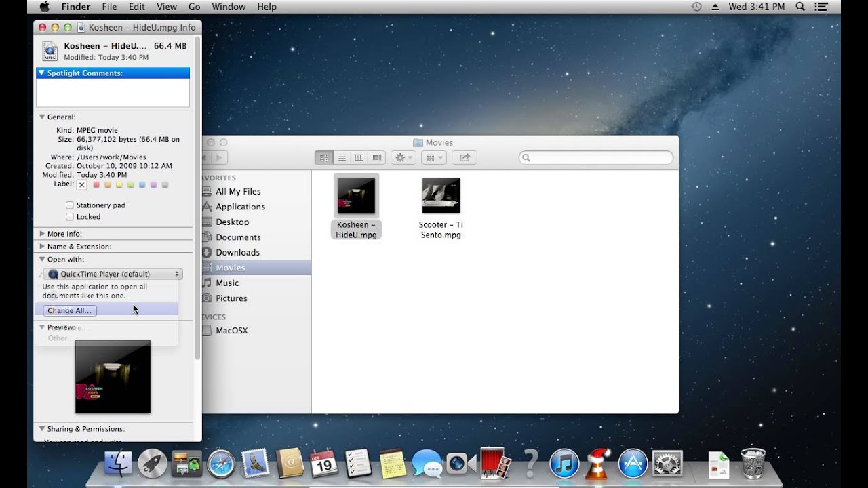This screenshot has width=868, height=488.
Task: Collapse the Preview section
Action: [x=41, y=327]
